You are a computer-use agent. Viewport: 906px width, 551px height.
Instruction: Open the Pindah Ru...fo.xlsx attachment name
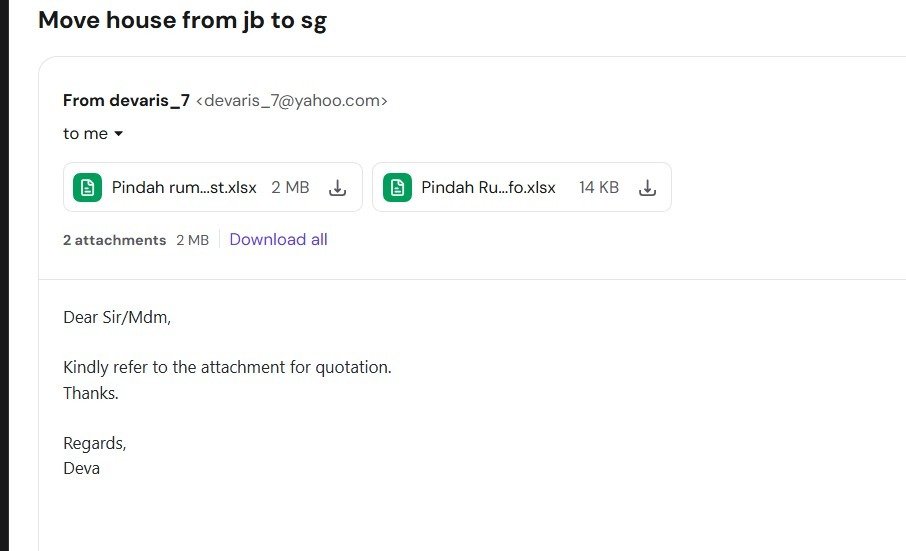coord(488,188)
